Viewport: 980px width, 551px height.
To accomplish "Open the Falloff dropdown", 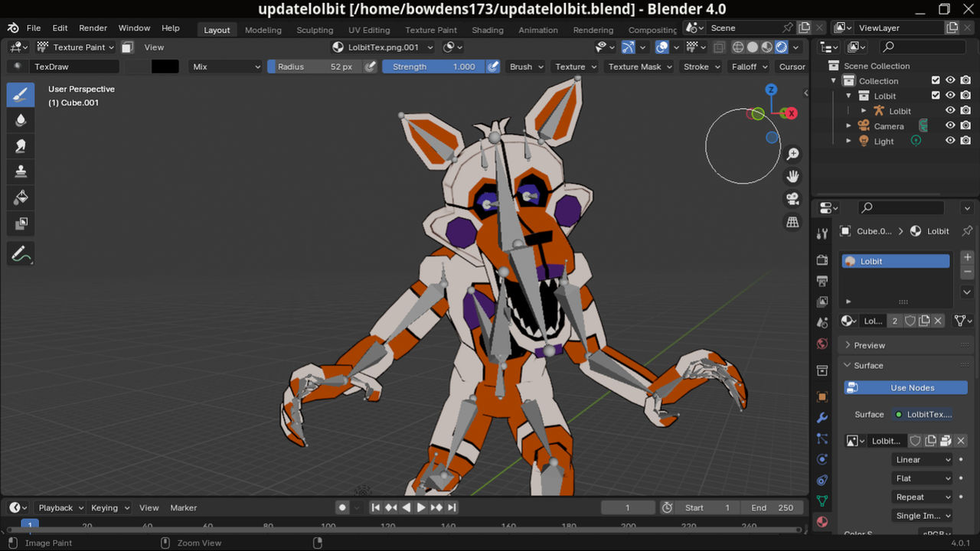I will (x=749, y=67).
